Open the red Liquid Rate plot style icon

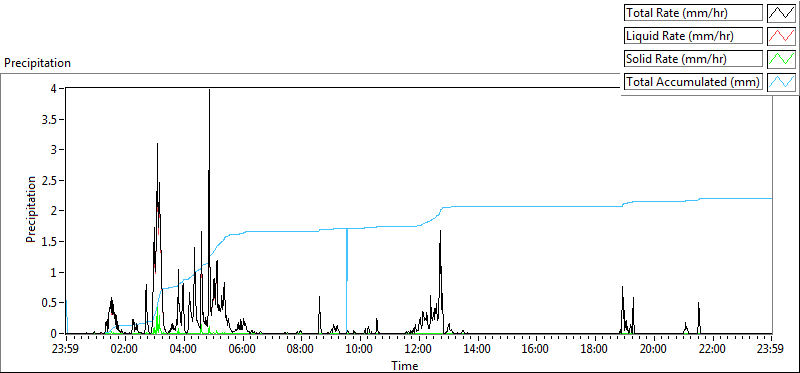pos(781,36)
